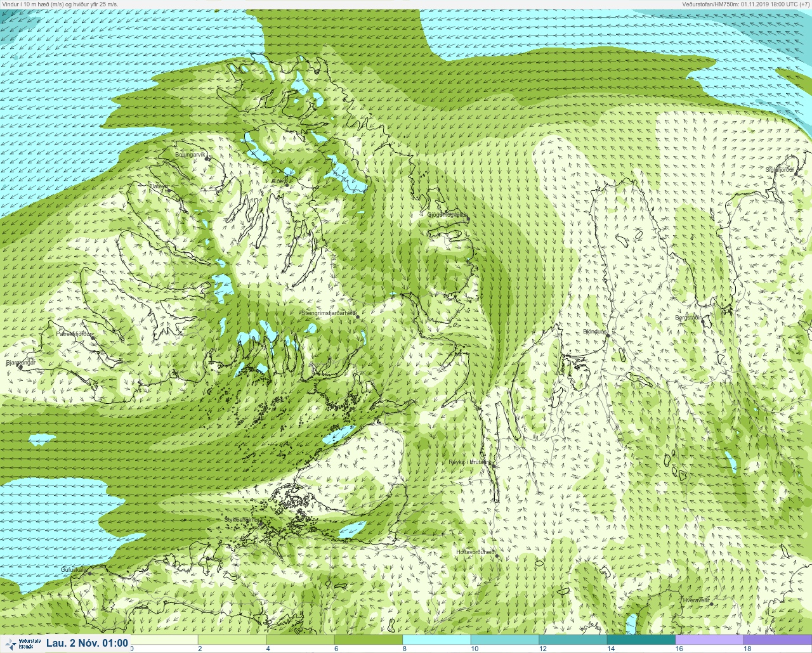Select the purple above-18 m/s legend swatch
Image resolution: width=812 pixels, height=653 pixels.
point(778,640)
